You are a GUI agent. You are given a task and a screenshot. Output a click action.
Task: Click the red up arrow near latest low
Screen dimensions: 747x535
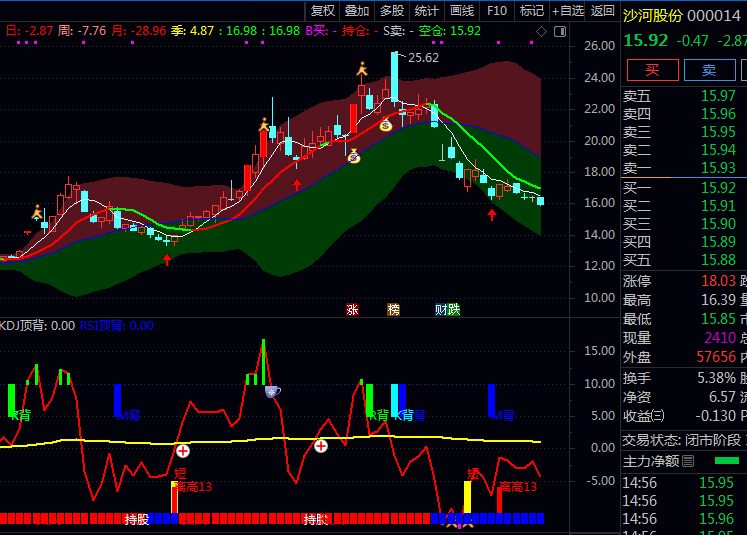point(492,215)
